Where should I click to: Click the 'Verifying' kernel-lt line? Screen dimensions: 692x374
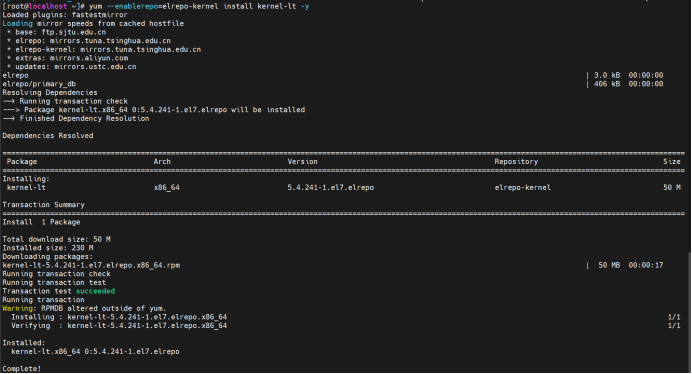[x=119, y=325]
